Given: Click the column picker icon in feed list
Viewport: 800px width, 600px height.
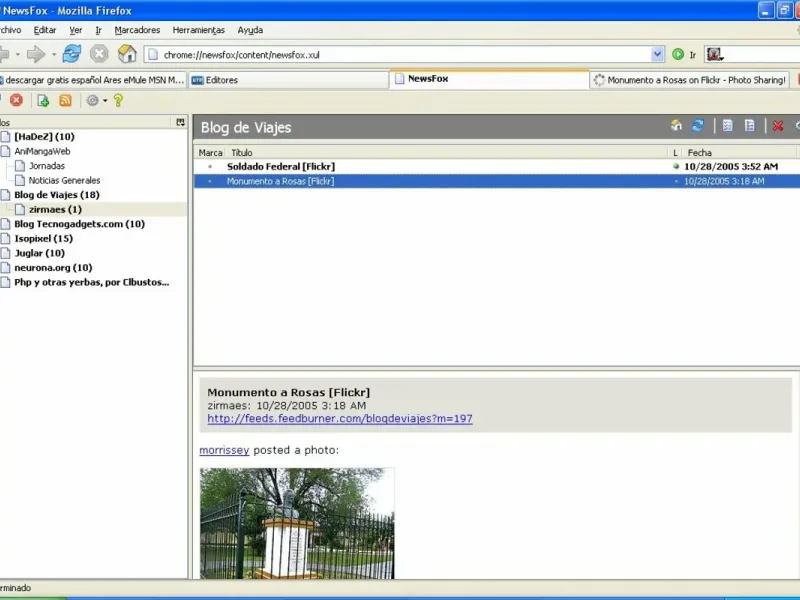Looking at the screenshot, I should coord(180,122).
